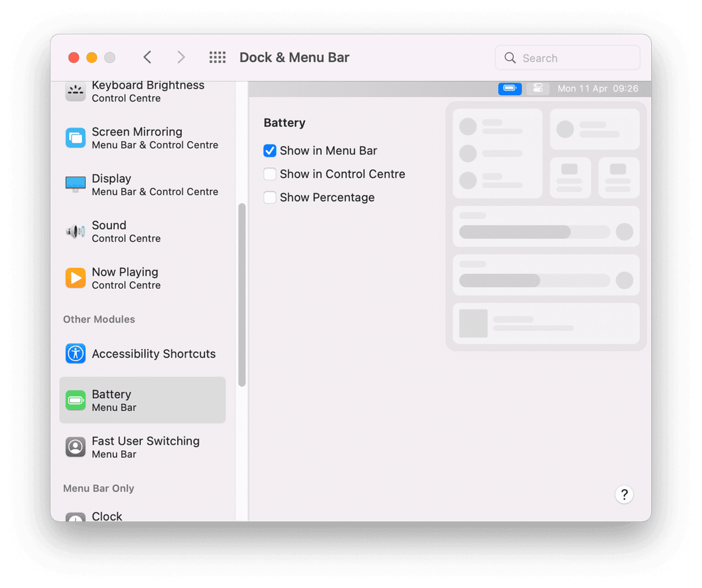Click the Screen Mirroring icon in sidebar

(x=76, y=138)
